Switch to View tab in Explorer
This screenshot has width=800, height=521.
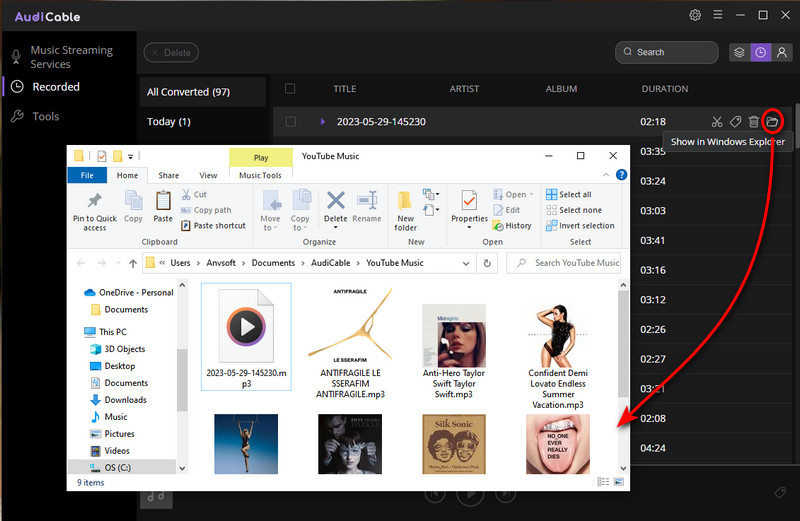[x=208, y=175]
